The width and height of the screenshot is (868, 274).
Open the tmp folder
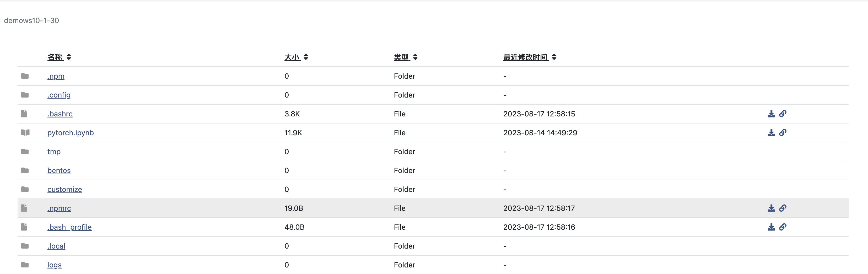[x=54, y=152]
